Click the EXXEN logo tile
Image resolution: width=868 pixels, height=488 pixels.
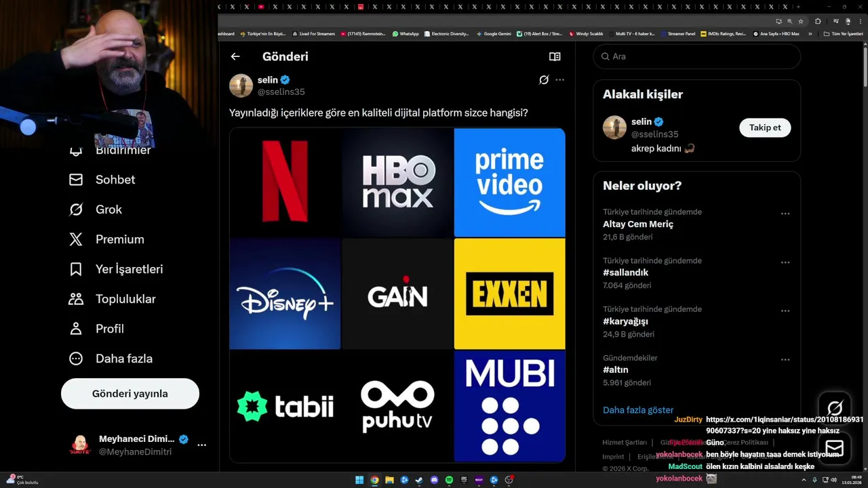pyautogui.click(x=509, y=293)
